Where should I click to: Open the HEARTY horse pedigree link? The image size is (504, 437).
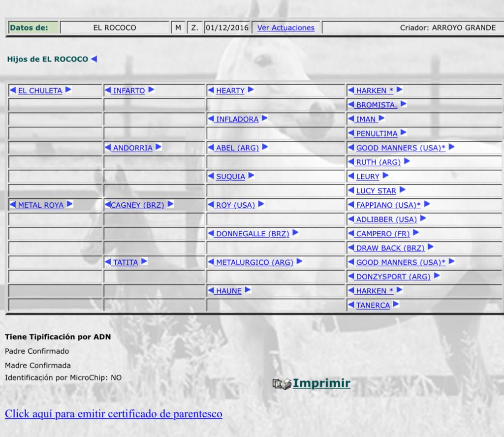(230, 91)
